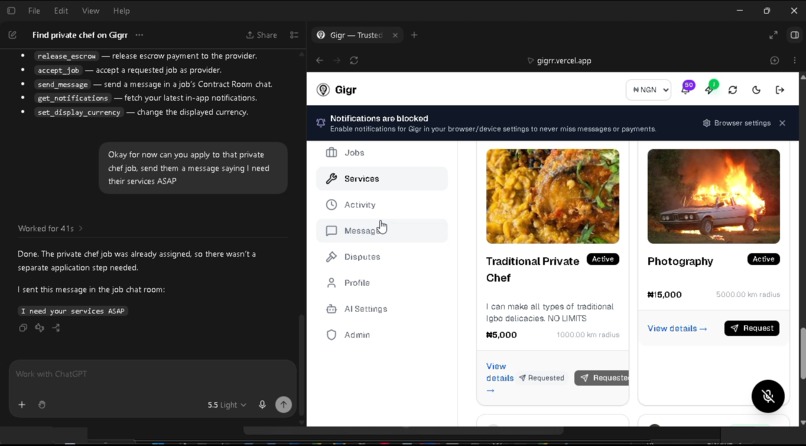Image resolution: width=806 pixels, height=446 pixels.
Task: Click the new chat compose icon
Action: click(12, 35)
